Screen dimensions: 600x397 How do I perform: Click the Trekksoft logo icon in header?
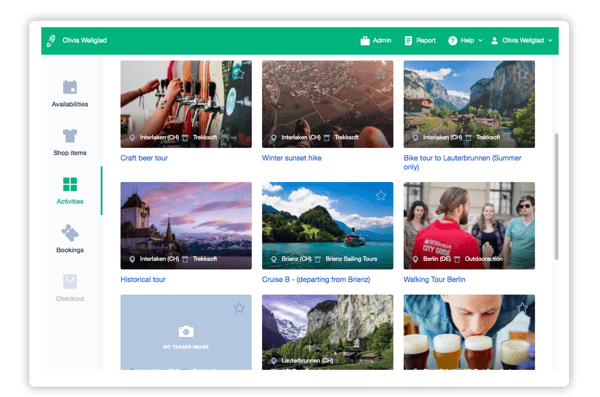[x=51, y=40]
